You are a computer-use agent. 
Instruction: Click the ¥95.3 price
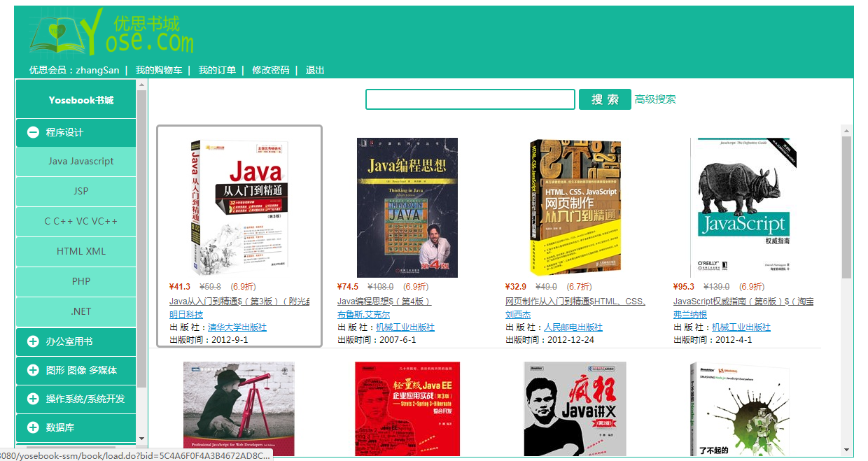[684, 287]
